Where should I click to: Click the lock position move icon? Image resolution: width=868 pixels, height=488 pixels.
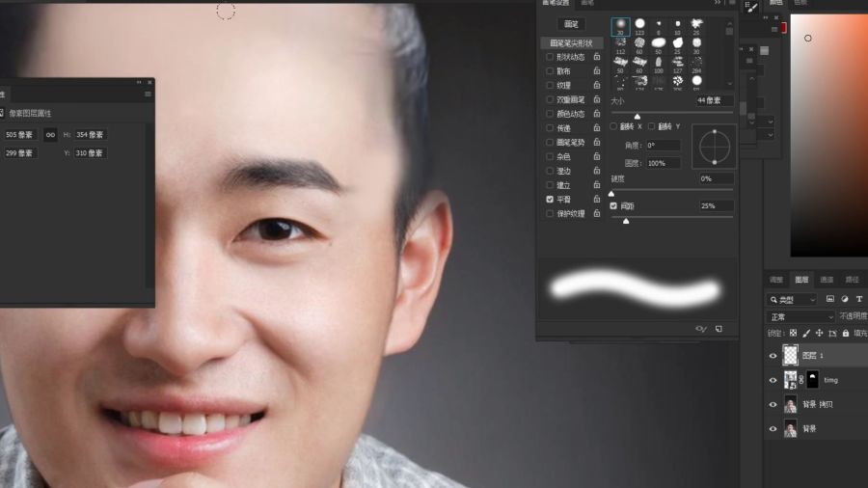point(819,334)
